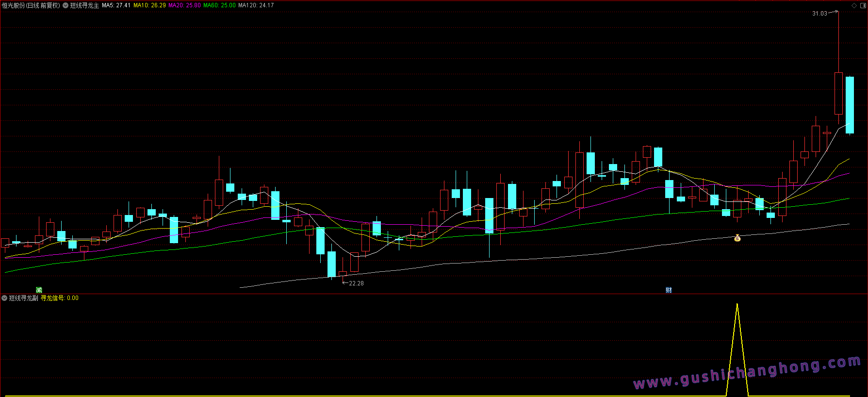Open dropdown arrow beside 短线寻龙主 indicator
868x397 pixels.
[66, 5]
